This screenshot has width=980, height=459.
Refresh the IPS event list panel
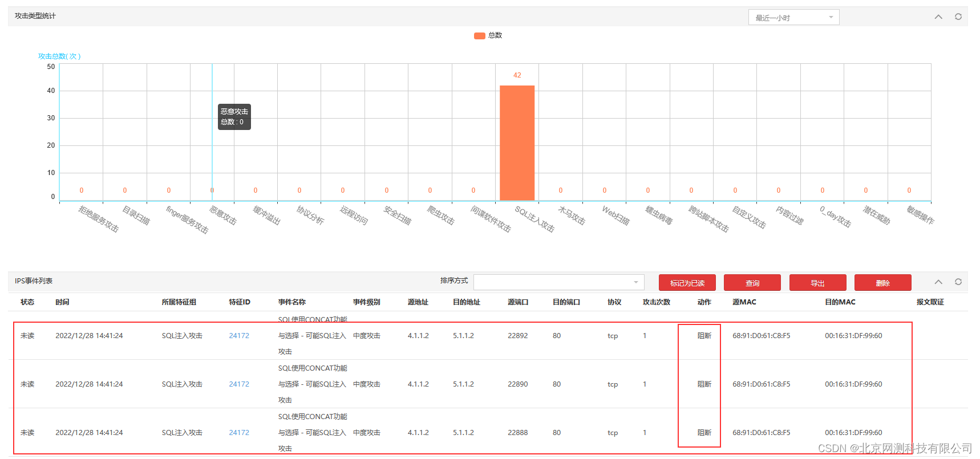(958, 282)
